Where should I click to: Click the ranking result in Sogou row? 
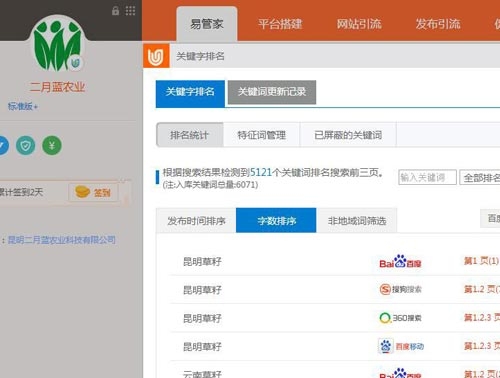tap(482, 289)
